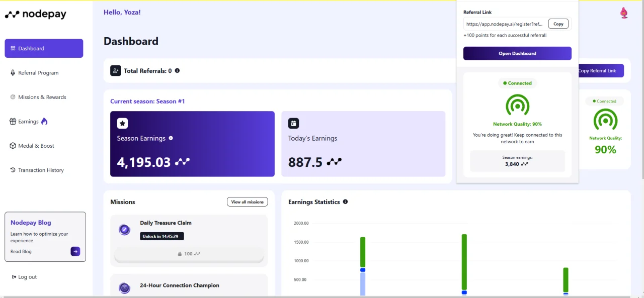Screen dimensions: 644x298
Task: Click the Read Blog arrow button
Action: click(75, 251)
